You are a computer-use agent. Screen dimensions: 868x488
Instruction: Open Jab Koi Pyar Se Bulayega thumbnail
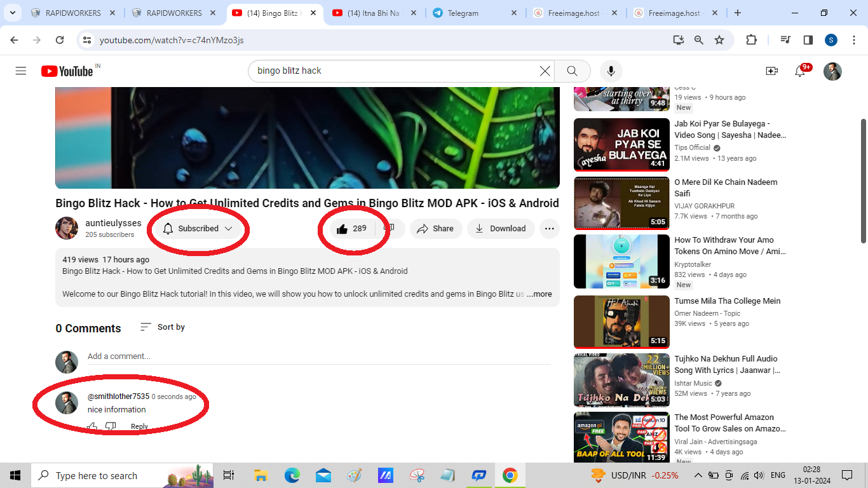point(621,145)
